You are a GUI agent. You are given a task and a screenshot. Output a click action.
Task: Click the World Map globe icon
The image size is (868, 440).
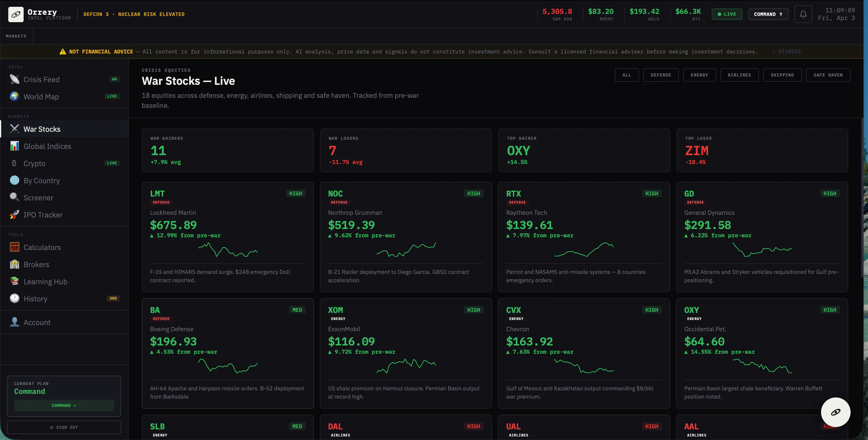point(14,96)
